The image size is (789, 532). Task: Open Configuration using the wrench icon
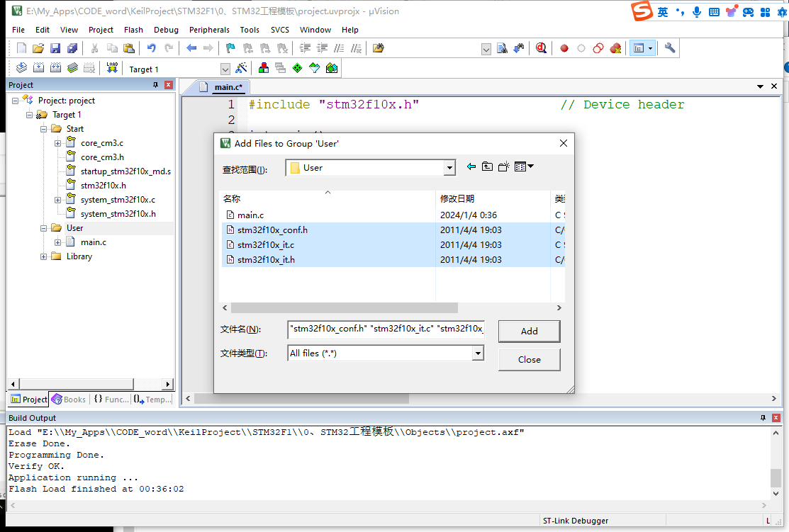pos(670,48)
